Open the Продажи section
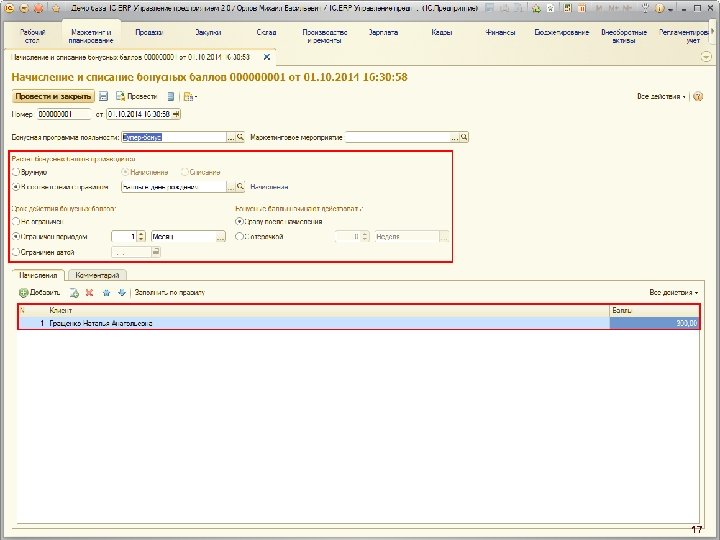 (149, 33)
